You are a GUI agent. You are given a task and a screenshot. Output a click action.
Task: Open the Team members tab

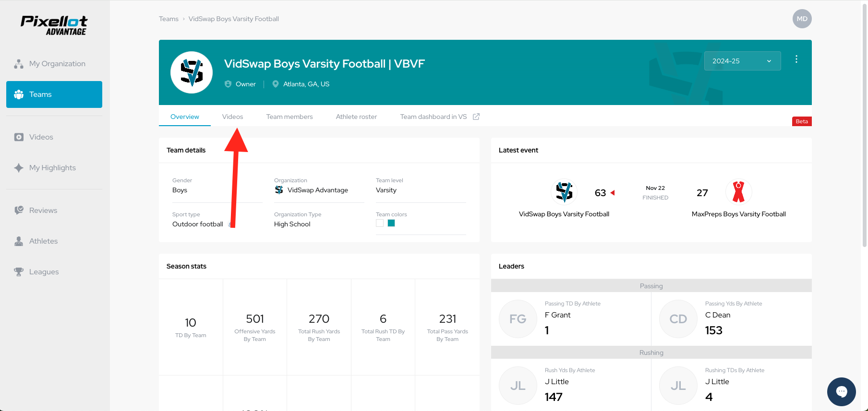tap(289, 117)
